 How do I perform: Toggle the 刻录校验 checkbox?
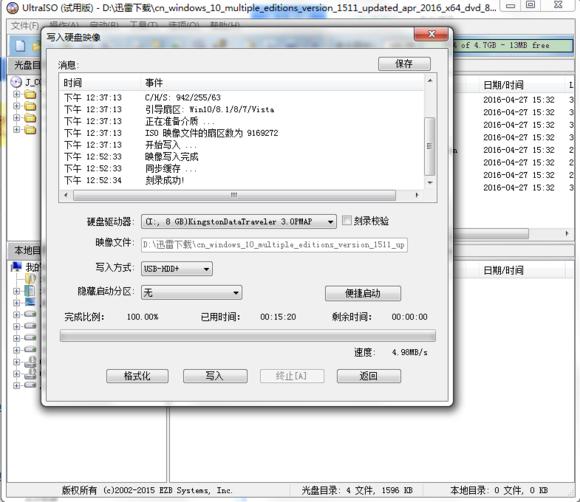[347, 220]
